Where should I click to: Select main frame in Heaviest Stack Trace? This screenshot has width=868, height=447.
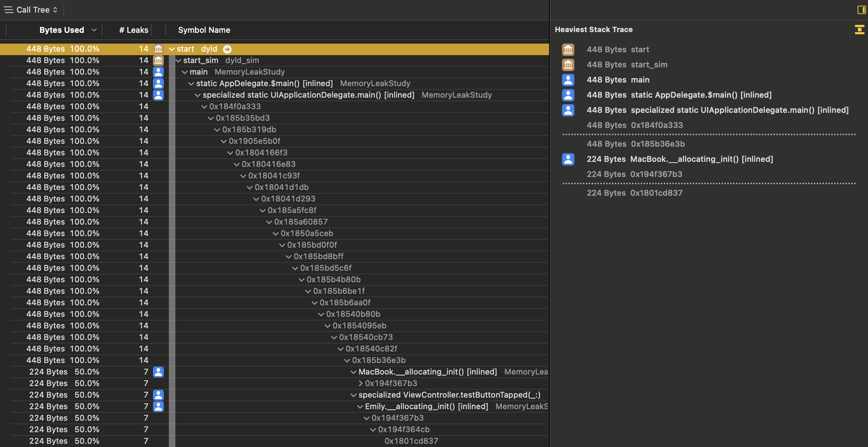point(640,80)
